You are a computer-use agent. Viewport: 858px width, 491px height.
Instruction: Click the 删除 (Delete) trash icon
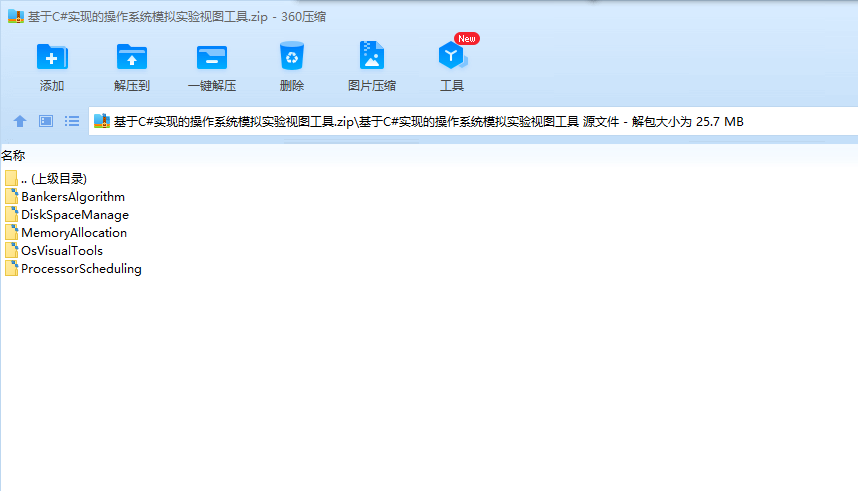292,56
